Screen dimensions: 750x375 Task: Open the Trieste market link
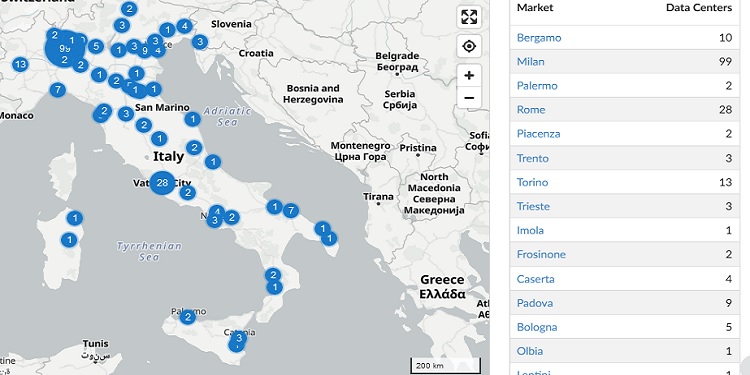533,207
